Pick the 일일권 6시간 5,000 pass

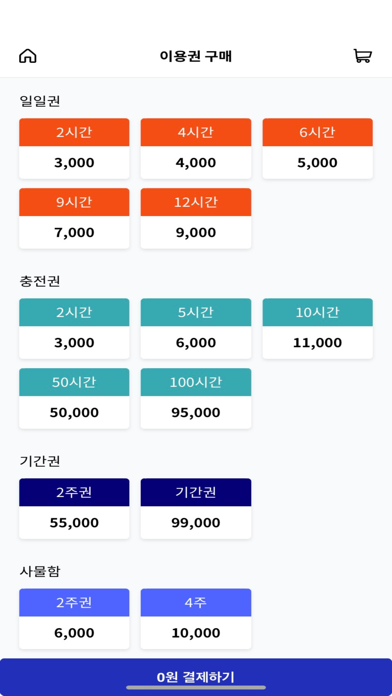point(317,149)
